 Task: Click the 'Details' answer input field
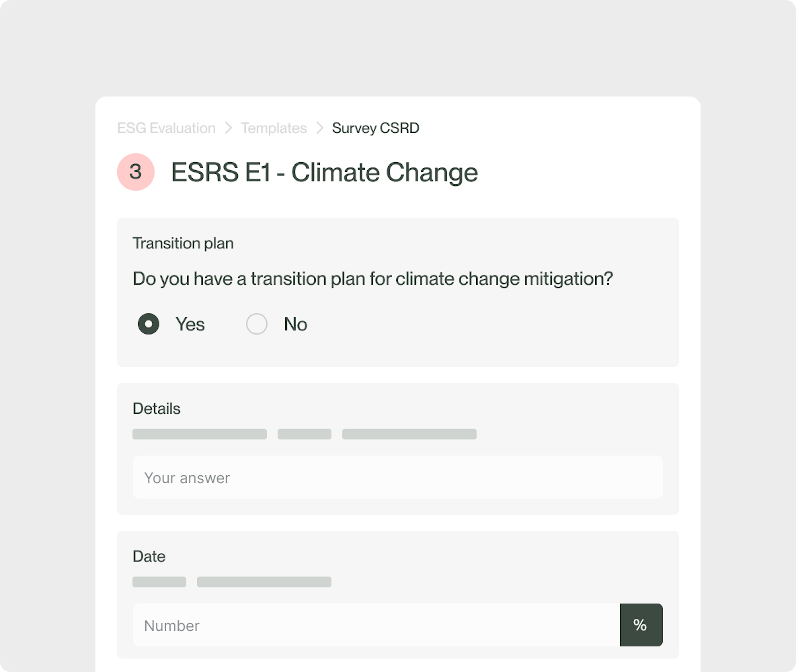coord(398,477)
